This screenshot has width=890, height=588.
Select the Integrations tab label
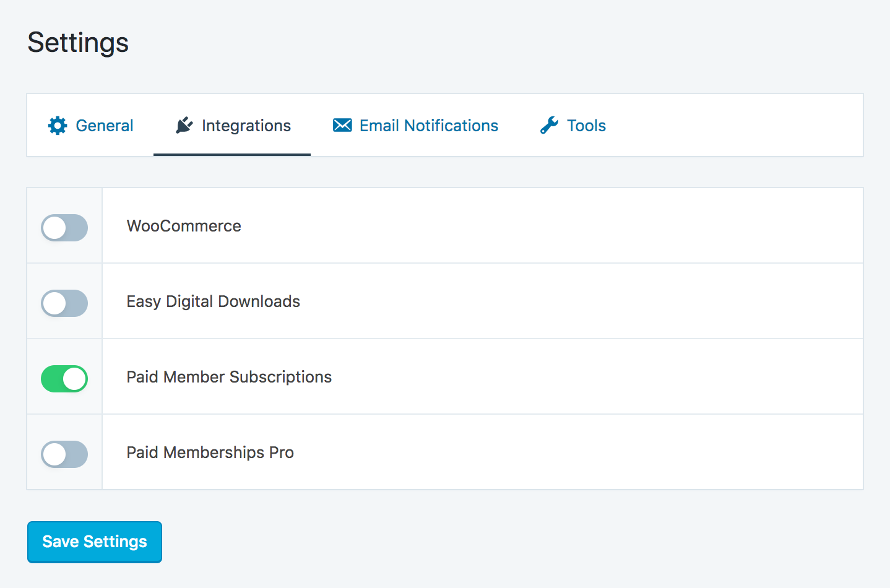coord(246,126)
